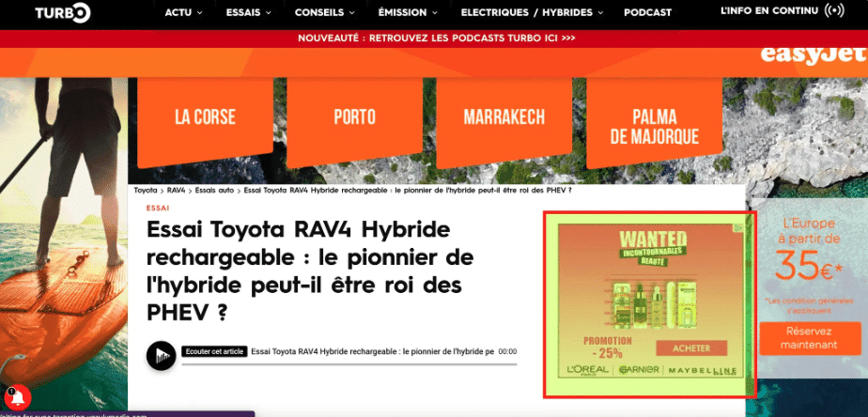Viewport: 868px width, 417px height.
Task: Expand the ESSAIS menu chevron
Action: 268,12
